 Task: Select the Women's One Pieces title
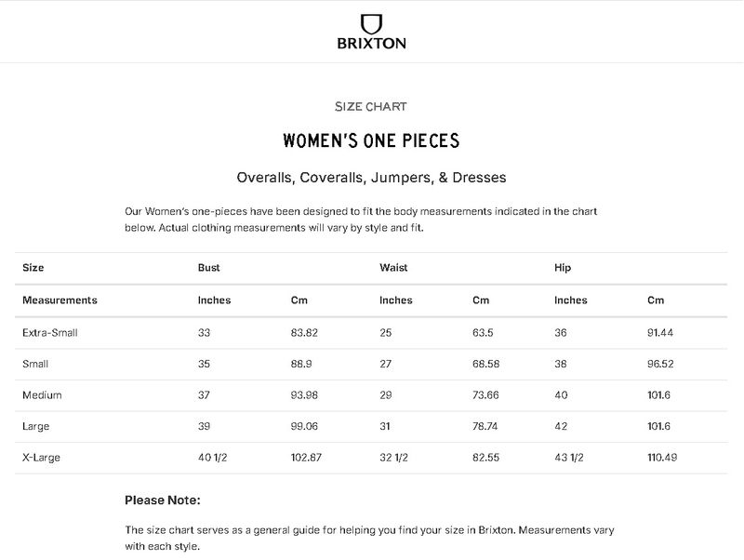371,141
